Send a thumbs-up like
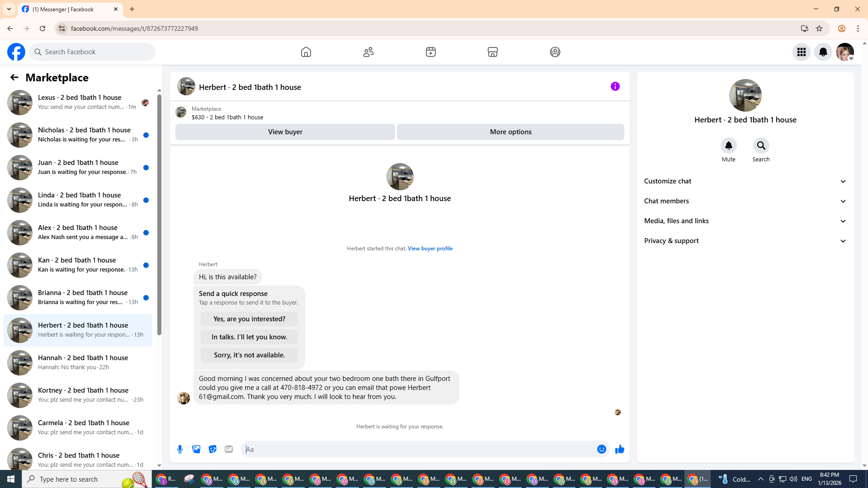 coord(619,449)
